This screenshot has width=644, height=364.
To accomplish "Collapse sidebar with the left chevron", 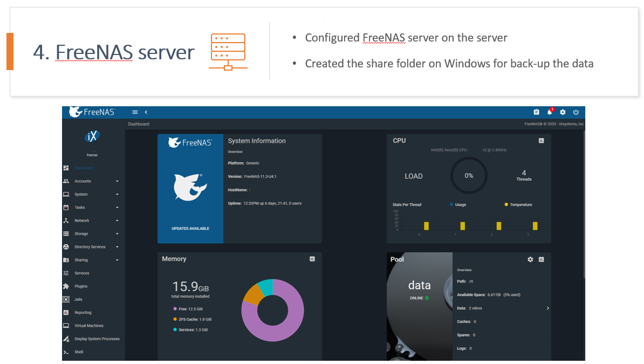I will pos(146,112).
